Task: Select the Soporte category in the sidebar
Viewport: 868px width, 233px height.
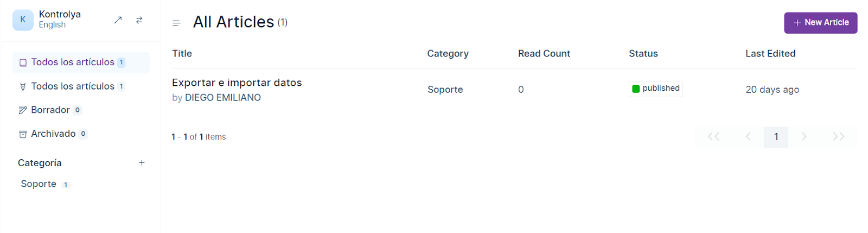Action: (x=39, y=184)
